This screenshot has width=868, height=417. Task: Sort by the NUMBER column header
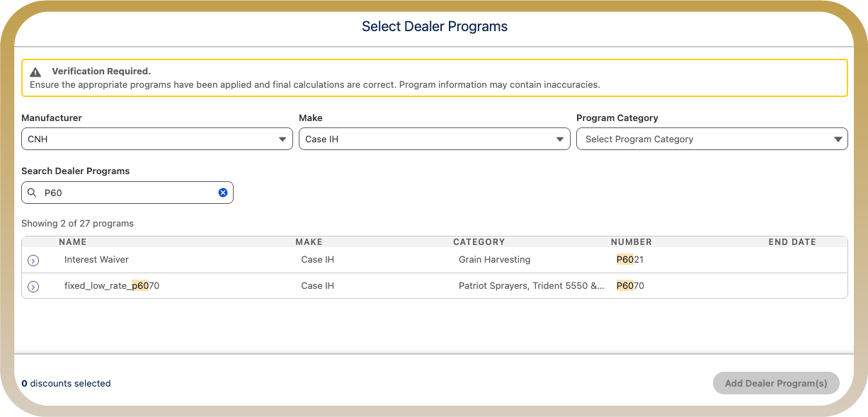click(632, 242)
